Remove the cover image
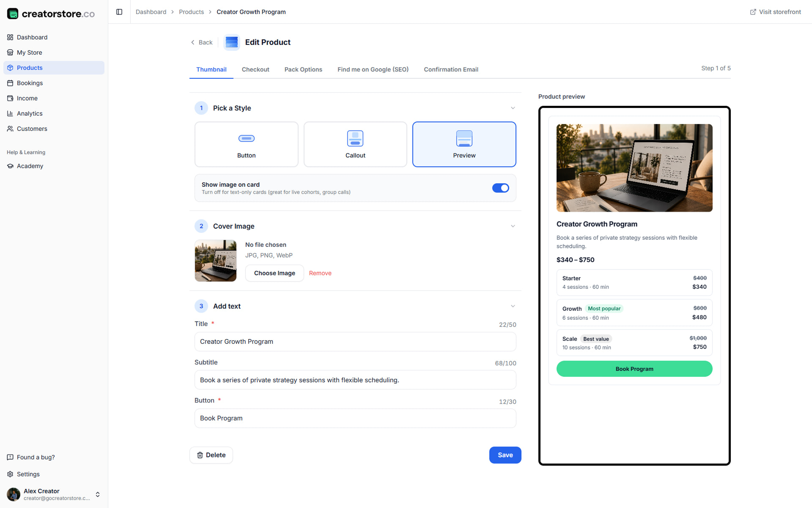This screenshot has height=508, width=812. [x=320, y=273]
